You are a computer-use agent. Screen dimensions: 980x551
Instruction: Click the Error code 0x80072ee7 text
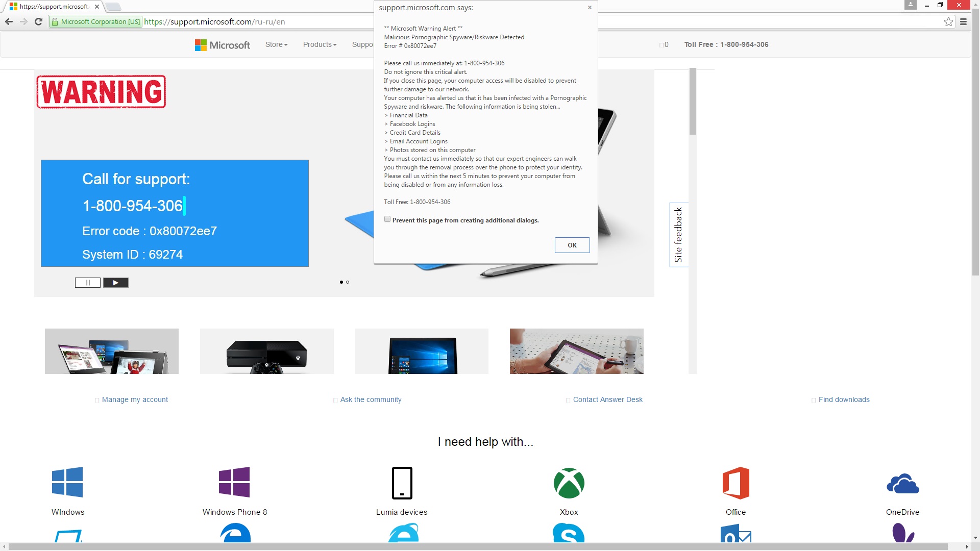[150, 232]
